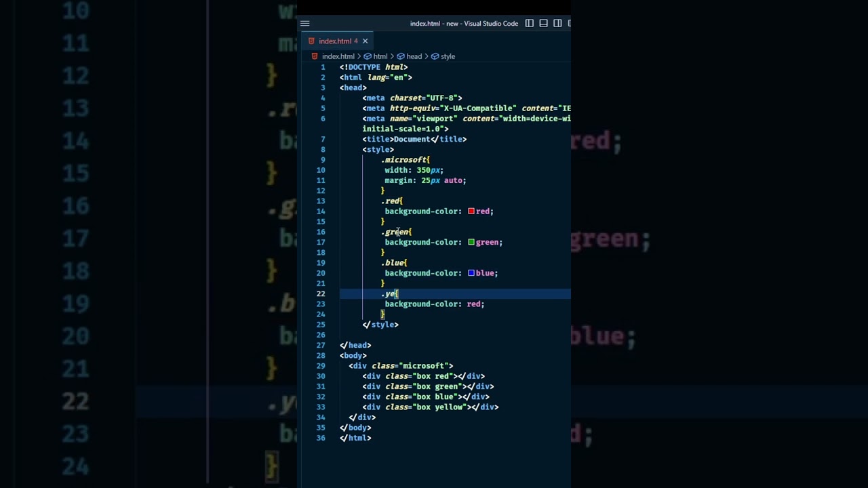The image size is (868, 488).
Task: Click line number 36 in the gutter
Action: 321,438
